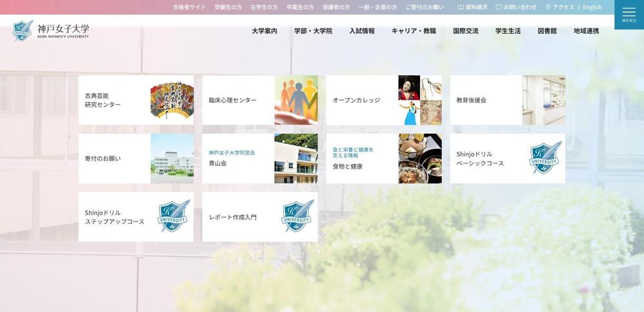Select the 入試情報 menu item
Image resolution: width=644 pixels, height=312 pixels.
362,31
